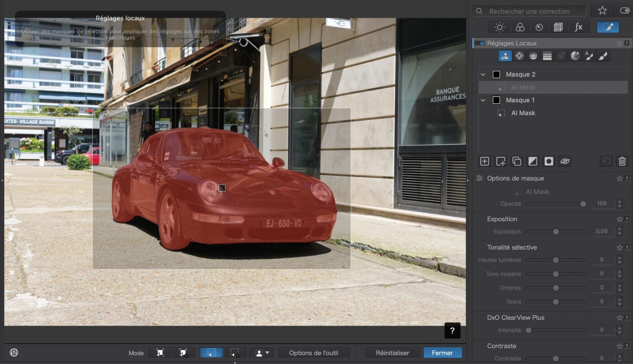Screen dimensions: 633x364
Task: Open the geometry palette icon
Action: pos(557,27)
